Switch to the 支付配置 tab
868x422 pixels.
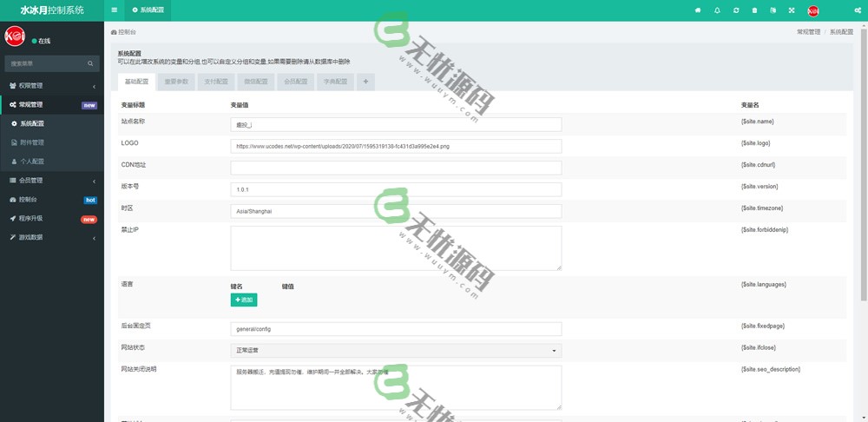coord(215,82)
